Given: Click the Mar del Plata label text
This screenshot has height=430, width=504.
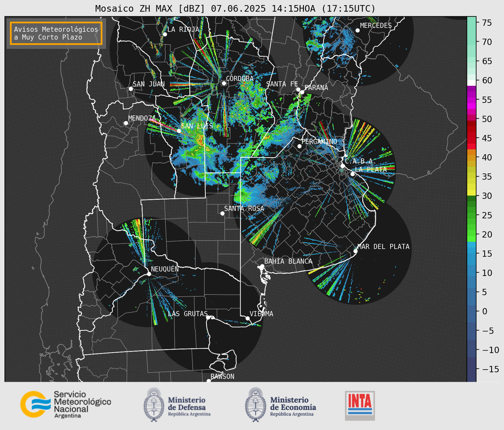Looking at the screenshot, I should (x=383, y=247).
